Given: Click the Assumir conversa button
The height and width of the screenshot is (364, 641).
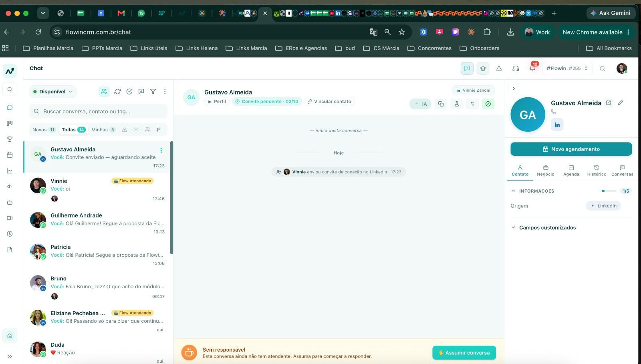Looking at the screenshot, I should tap(464, 353).
